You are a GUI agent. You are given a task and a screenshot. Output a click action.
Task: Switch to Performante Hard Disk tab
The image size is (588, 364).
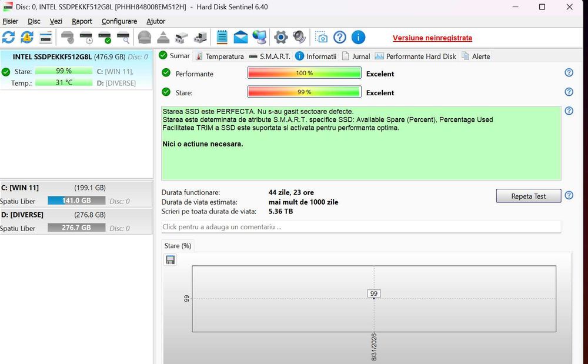tap(416, 56)
